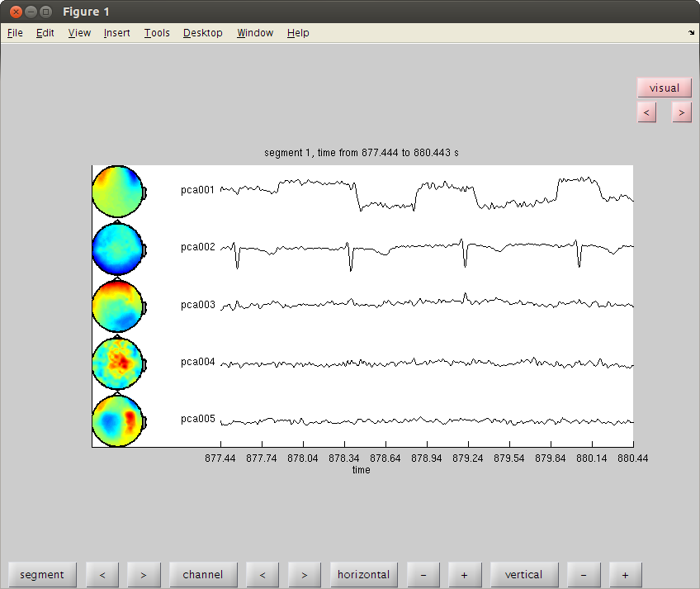Show the next channel group

click(x=305, y=575)
